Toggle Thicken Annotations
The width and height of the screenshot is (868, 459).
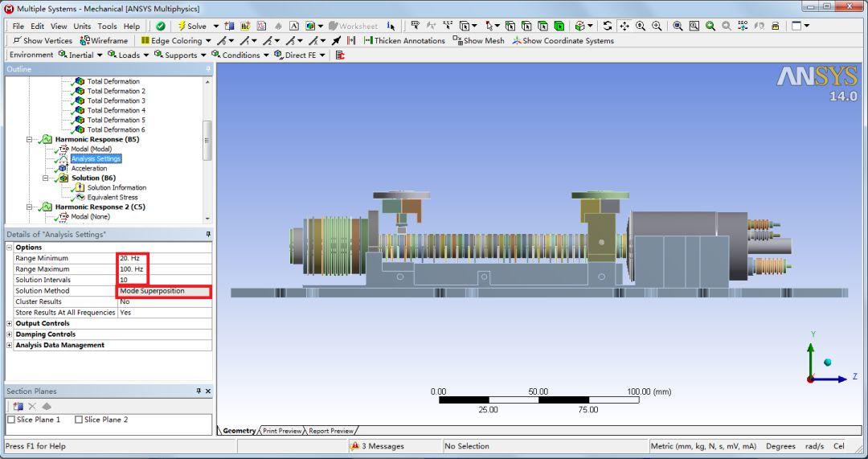click(x=404, y=40)
